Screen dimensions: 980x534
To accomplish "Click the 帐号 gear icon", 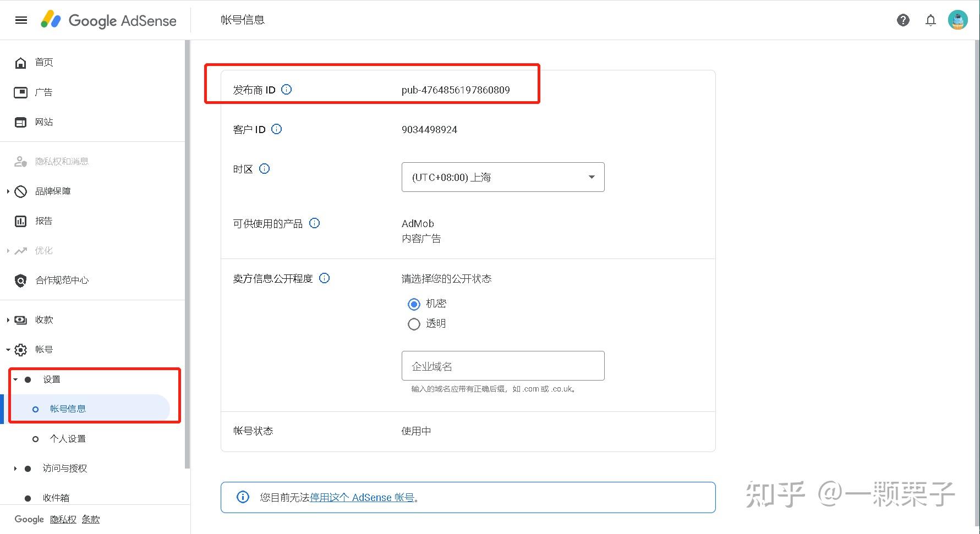I will [20, 350].
